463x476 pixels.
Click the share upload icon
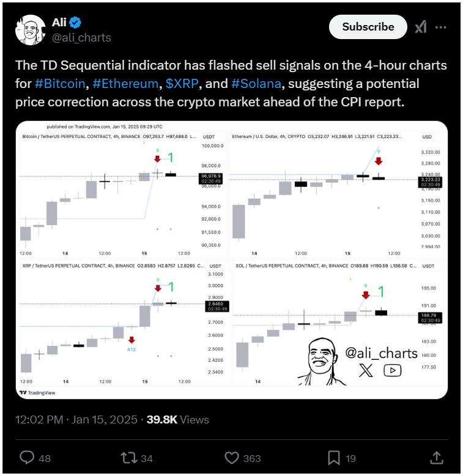pyautogui.click(x=437, y=458)
